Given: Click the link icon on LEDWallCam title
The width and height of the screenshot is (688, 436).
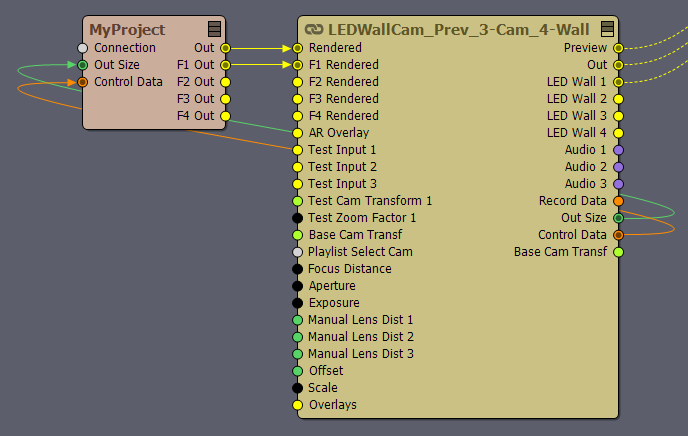Looking at the screenshot, I should tap(314, 29).
